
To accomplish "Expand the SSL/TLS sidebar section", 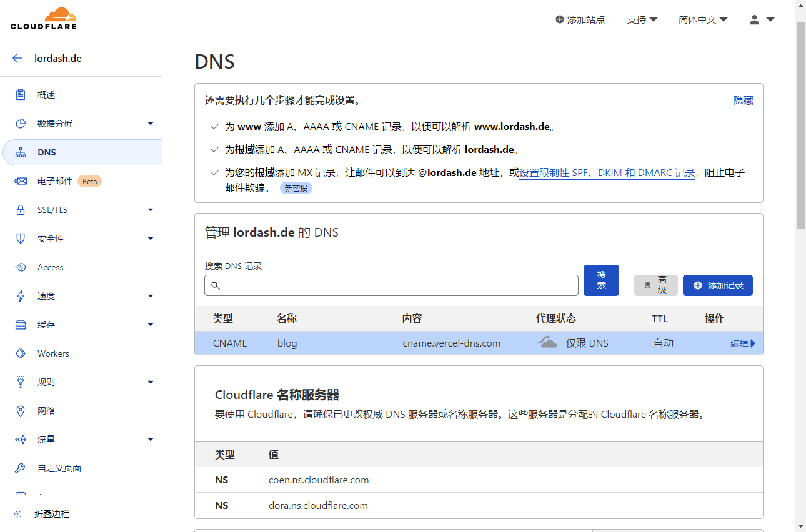I will (151, 210).
